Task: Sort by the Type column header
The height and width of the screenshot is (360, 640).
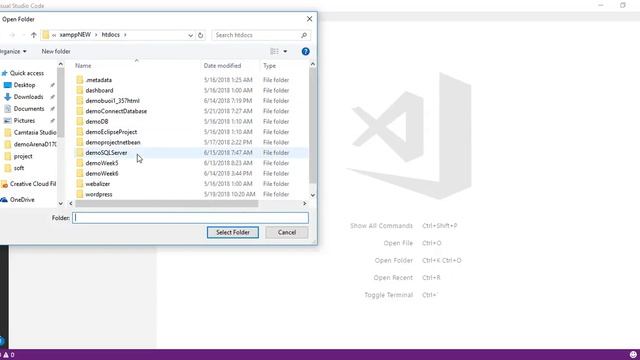Action: point(269,66)
